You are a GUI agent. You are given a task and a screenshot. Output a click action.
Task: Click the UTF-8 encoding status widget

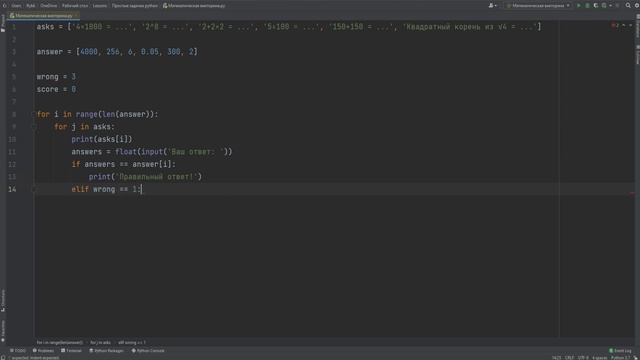point(583,358)
